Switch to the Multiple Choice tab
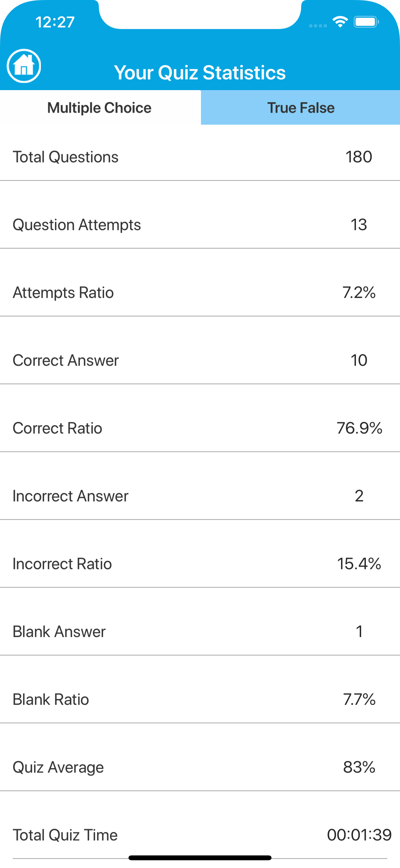 [x=100, y=107]
